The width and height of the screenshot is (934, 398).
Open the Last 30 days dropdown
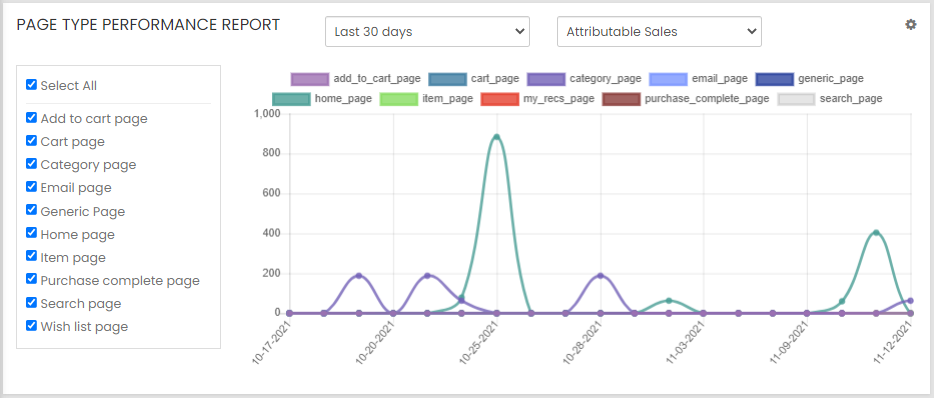coord(427,32)
